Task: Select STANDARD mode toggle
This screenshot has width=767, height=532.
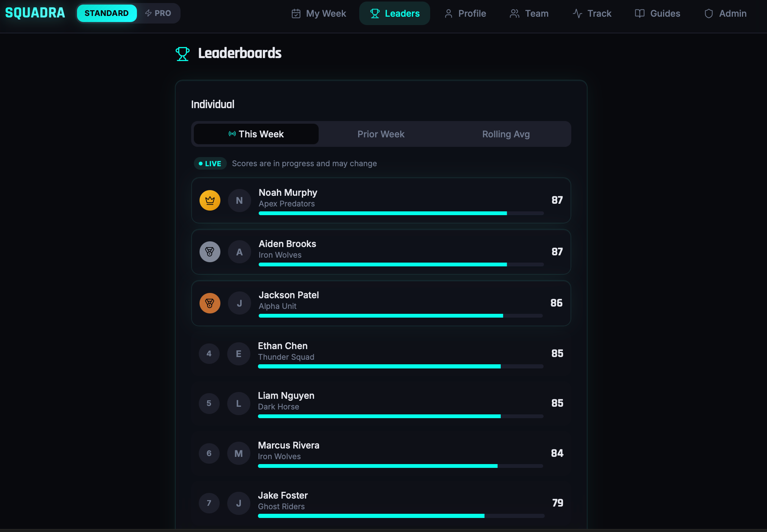Action: (107, 13)
